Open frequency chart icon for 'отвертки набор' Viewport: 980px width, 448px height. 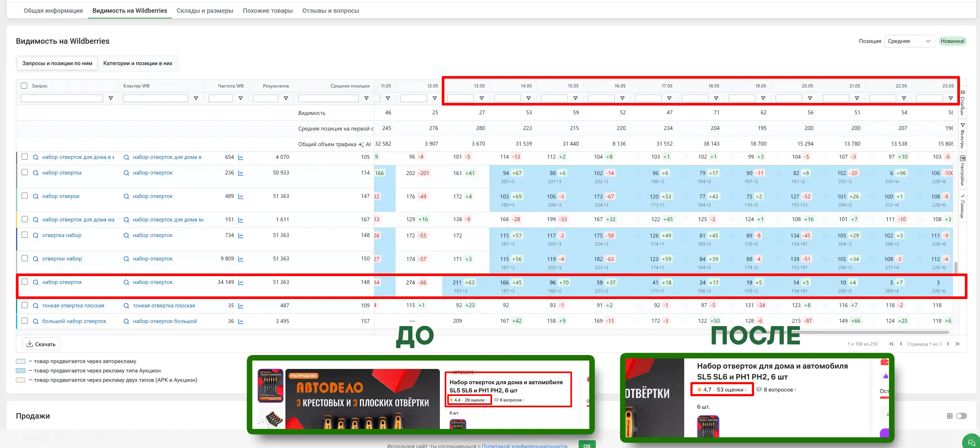pyautogui.click(x=241, y=259)
